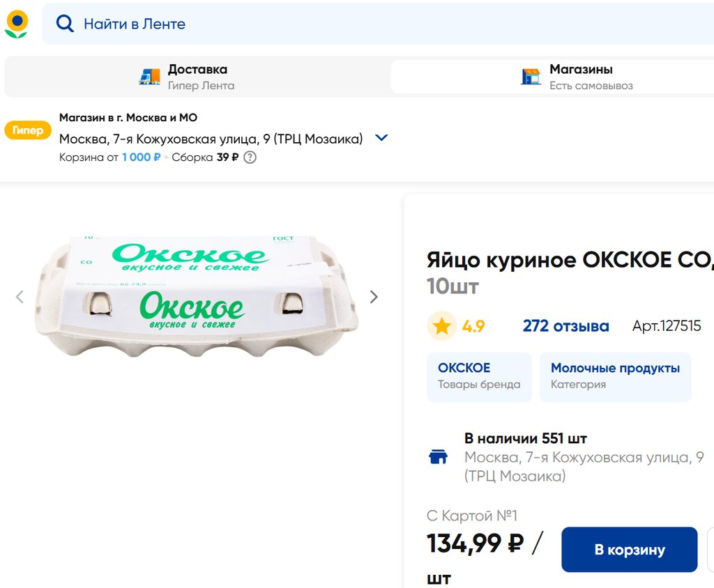Click the yellow Гипер badge
The width and height of the screenshot is (714, 588).
coord(28,130)
